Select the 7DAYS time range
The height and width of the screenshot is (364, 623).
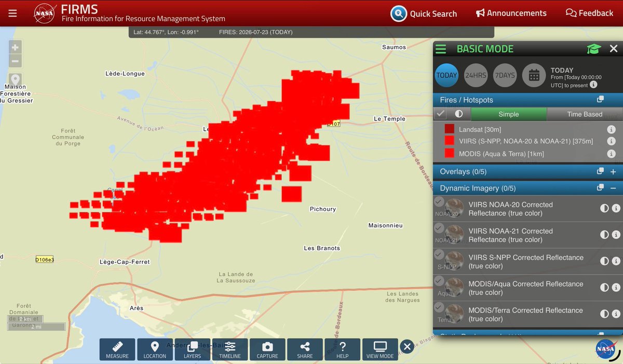[505, 75]
